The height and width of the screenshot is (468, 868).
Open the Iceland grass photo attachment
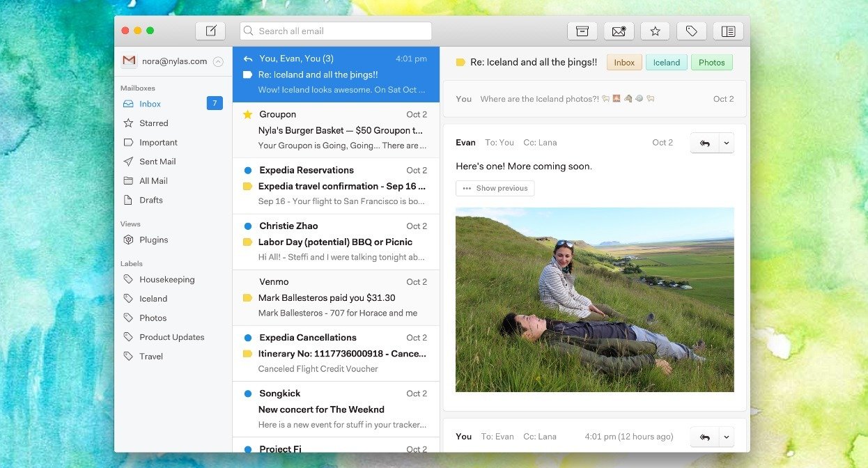(x=595, y=299)
